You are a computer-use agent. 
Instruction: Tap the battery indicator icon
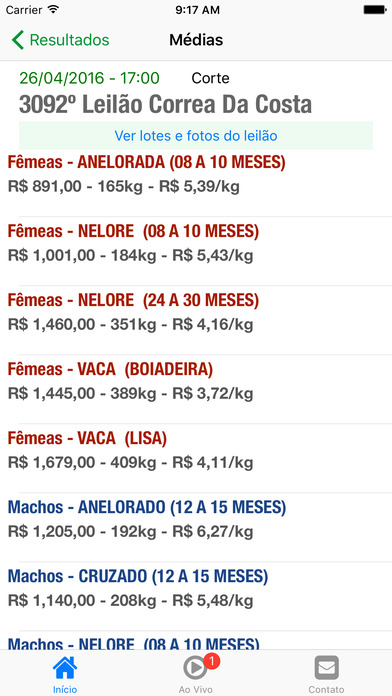[375, 9]
